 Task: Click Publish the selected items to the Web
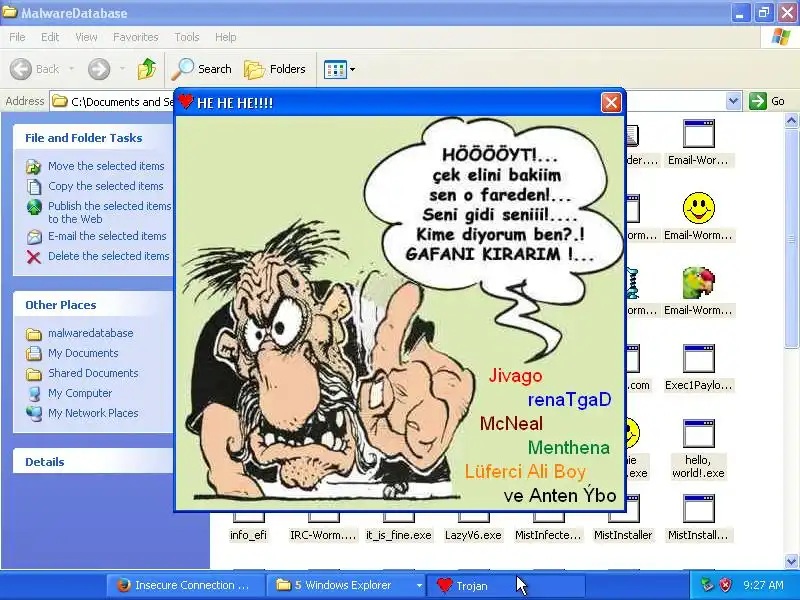[x=109, y=212]
